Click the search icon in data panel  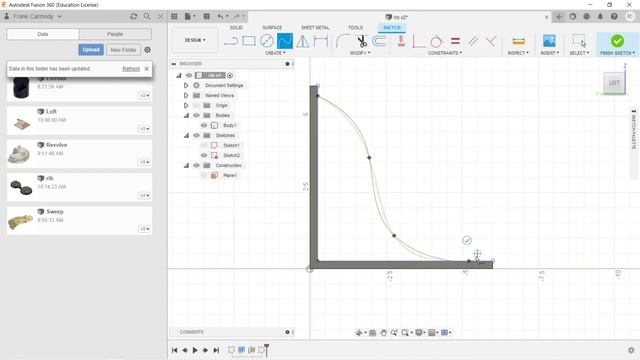tap(147, 16)
